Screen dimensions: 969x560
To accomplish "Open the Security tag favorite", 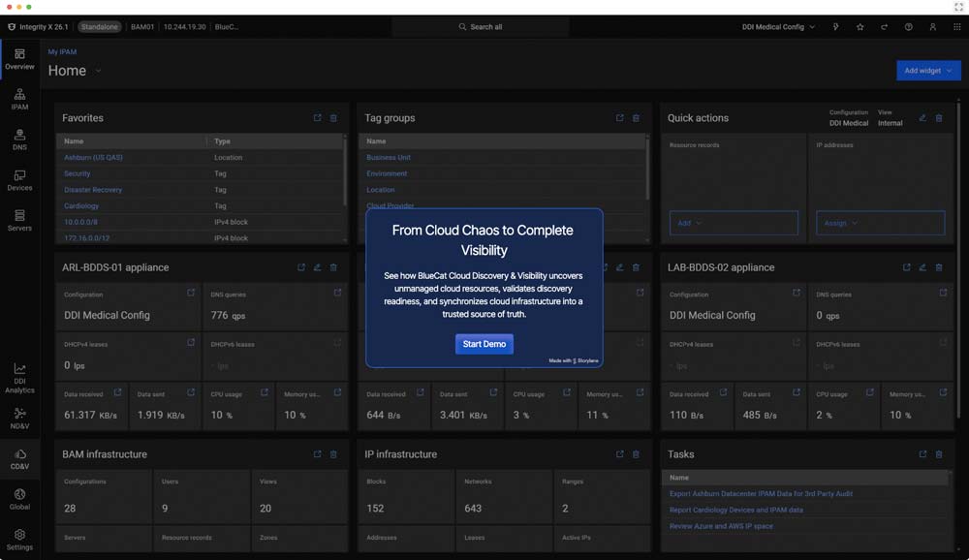I will (78, 173).
